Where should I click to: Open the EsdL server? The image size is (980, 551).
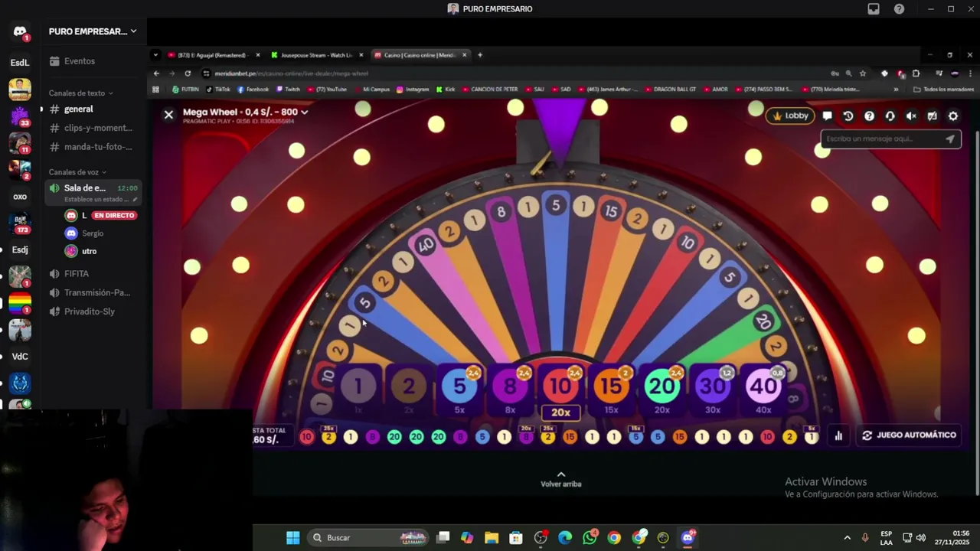[20, 63]
